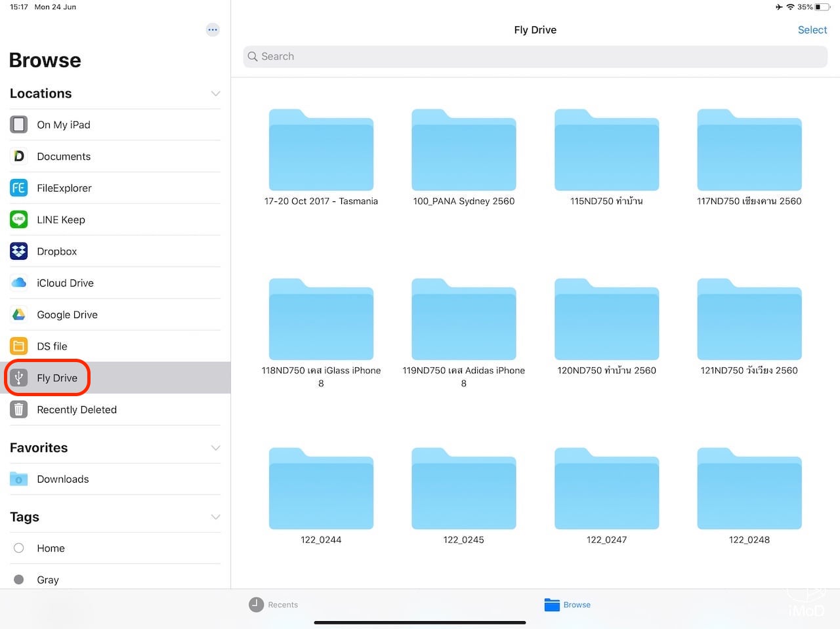Viewport: 840px width, 629px height.
Task: Collapse the Tags section
Action: (215, 517)
